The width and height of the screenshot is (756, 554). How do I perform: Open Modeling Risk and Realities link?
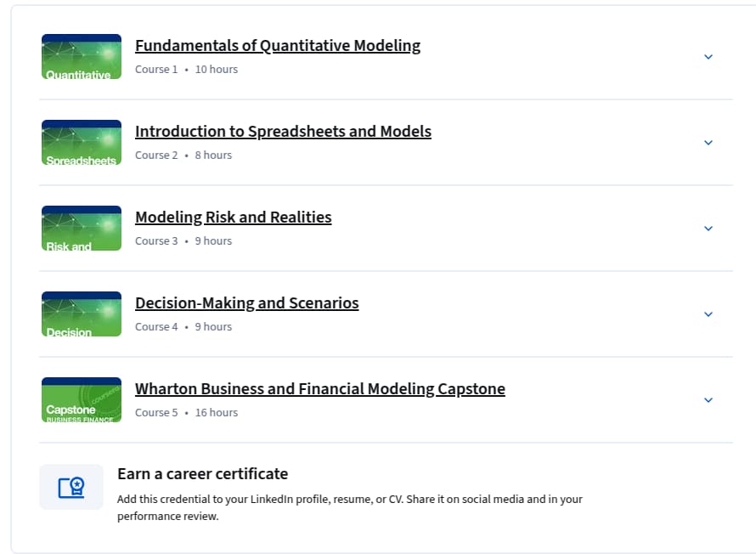(x=234, y=217)
